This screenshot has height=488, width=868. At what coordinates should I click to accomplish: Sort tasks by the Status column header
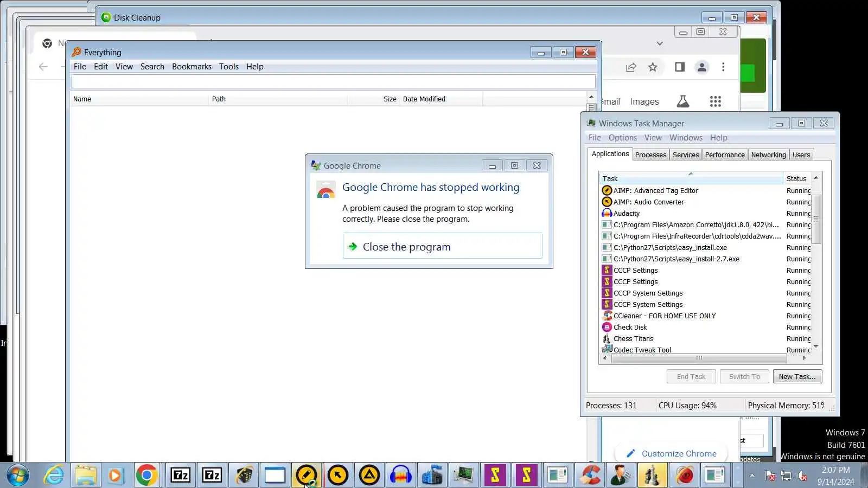pyautogui.click(x=797, y=178)
